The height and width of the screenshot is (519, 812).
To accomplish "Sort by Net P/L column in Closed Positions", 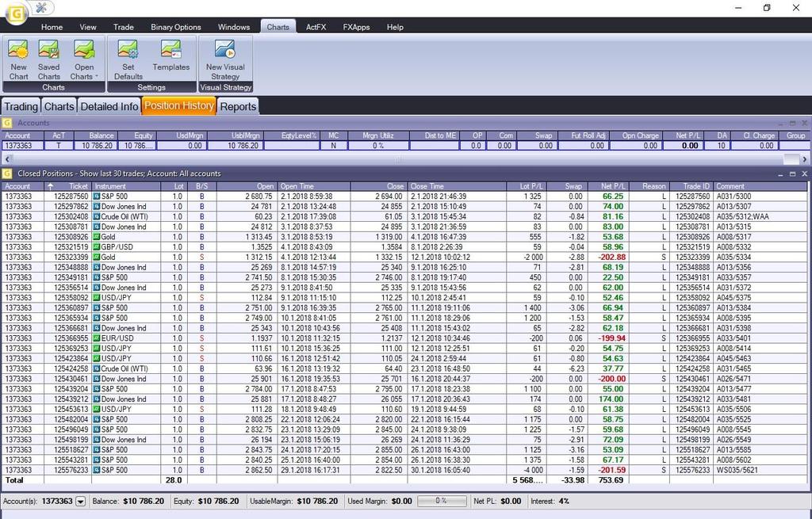I will click(x=608, y=186).
